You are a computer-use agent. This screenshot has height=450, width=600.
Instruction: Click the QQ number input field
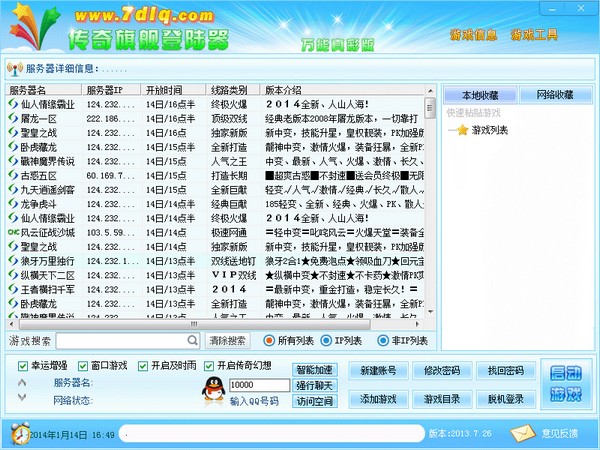tap(259, 385)
